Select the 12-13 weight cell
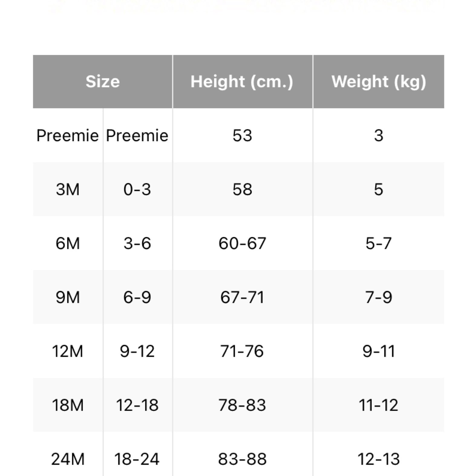Screen dimensions: 476x476 click(379, 459)
